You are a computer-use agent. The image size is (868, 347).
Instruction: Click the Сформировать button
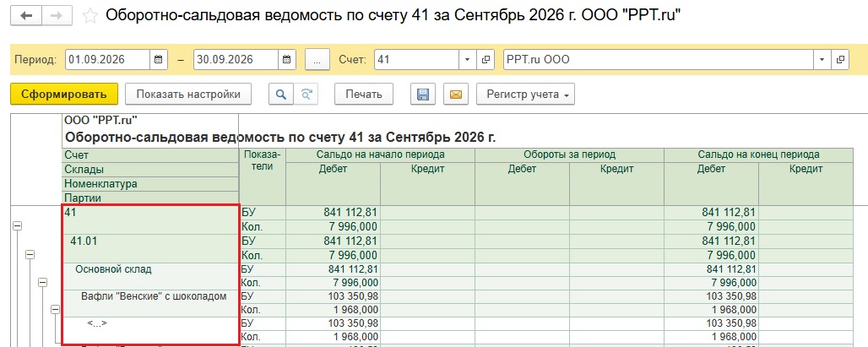[64, 94]
